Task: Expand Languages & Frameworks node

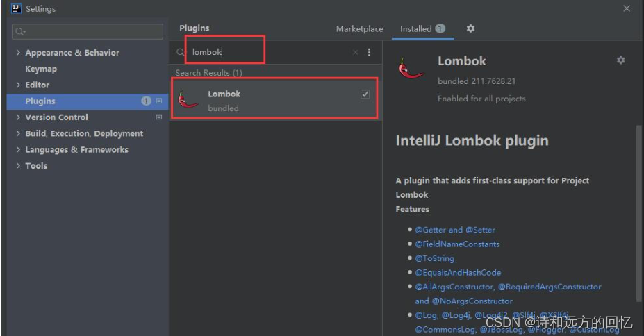Action: 18,149
